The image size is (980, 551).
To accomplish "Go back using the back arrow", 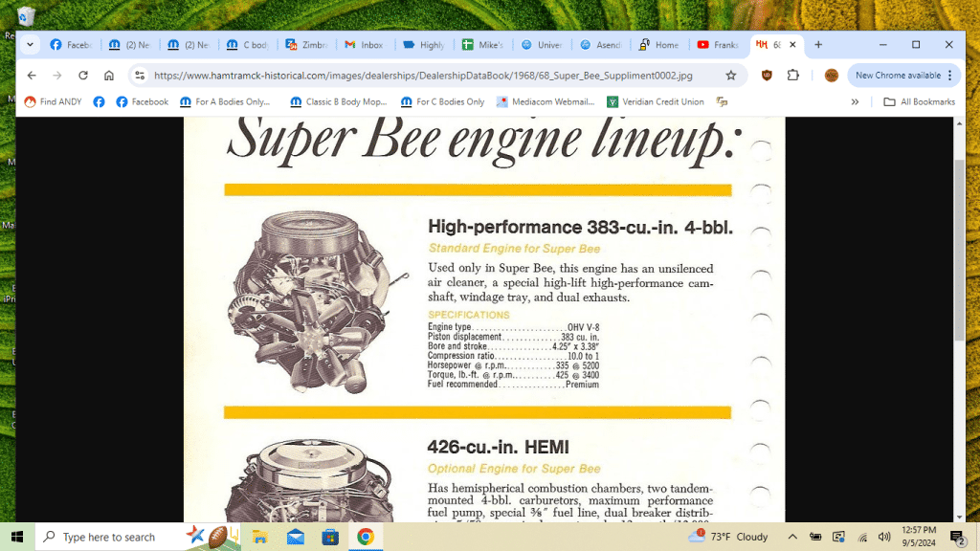I will (32, 76).
